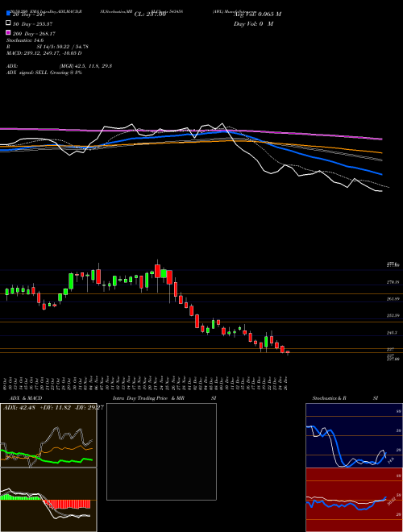Click the white 50 Day legend swatch

pos(8,23)
